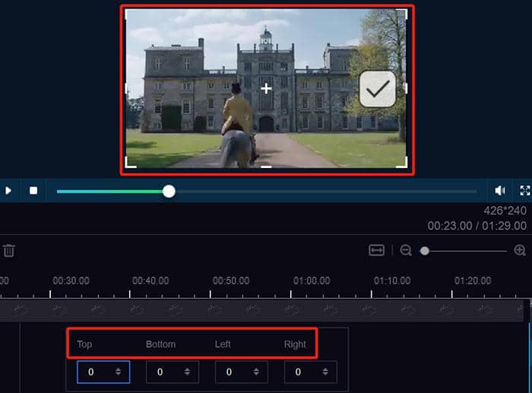Click the Right label
Viewport: 532px width, 393px height.
295,344
